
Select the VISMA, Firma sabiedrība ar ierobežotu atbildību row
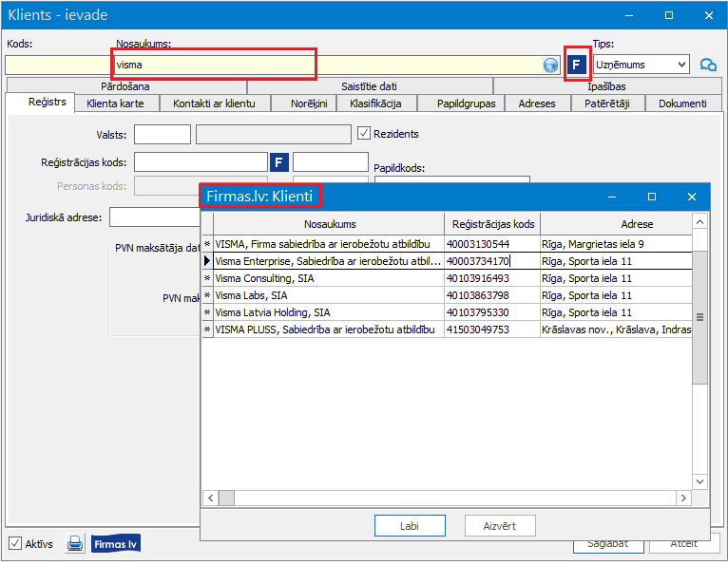[447, 244]
